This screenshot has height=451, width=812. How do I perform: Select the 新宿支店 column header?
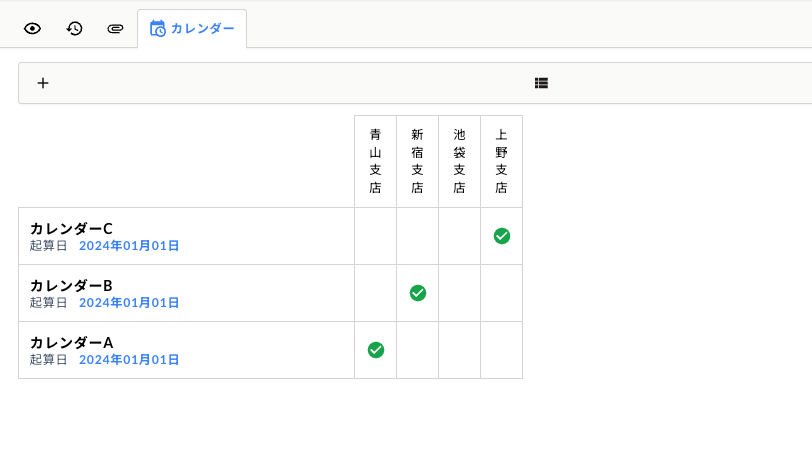coord(417,162)
